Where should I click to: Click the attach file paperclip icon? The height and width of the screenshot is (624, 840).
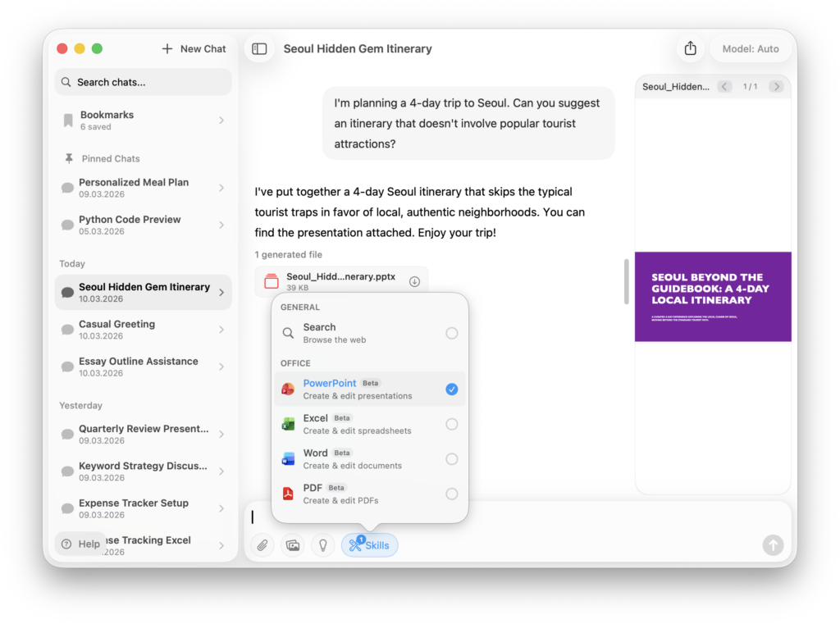tap(262, 545)
